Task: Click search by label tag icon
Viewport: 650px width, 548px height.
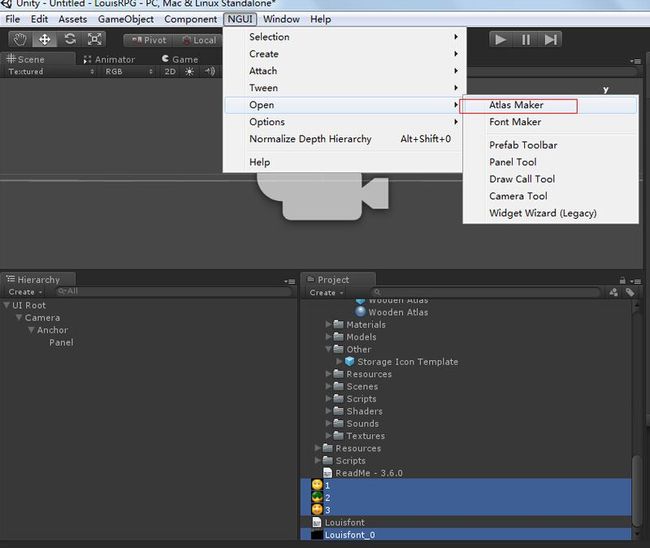Action: click(630, 293)
